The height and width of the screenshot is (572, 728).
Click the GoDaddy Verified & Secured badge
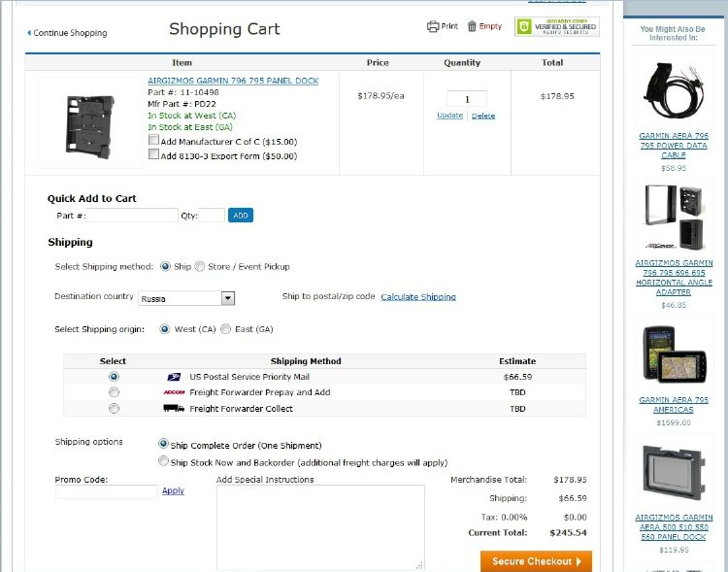point(557,26)
